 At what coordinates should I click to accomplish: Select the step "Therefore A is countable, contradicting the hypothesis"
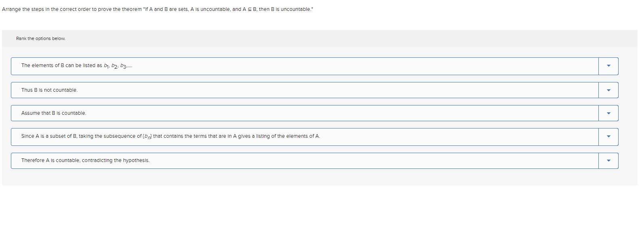coord(85,160)
